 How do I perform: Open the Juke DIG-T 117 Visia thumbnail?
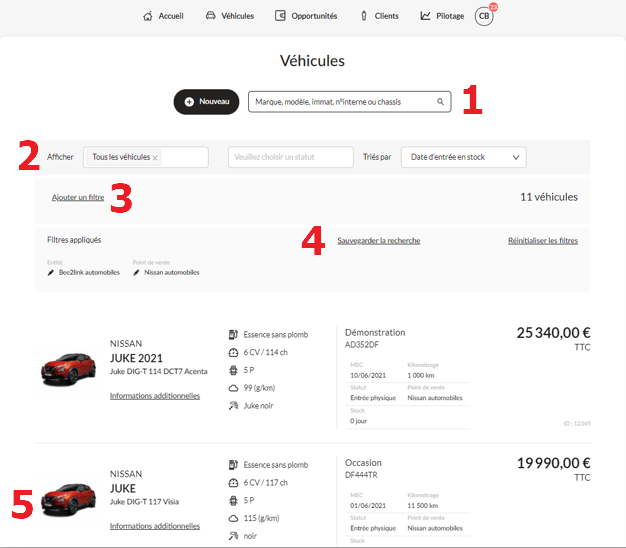click(x=68, y=500)
